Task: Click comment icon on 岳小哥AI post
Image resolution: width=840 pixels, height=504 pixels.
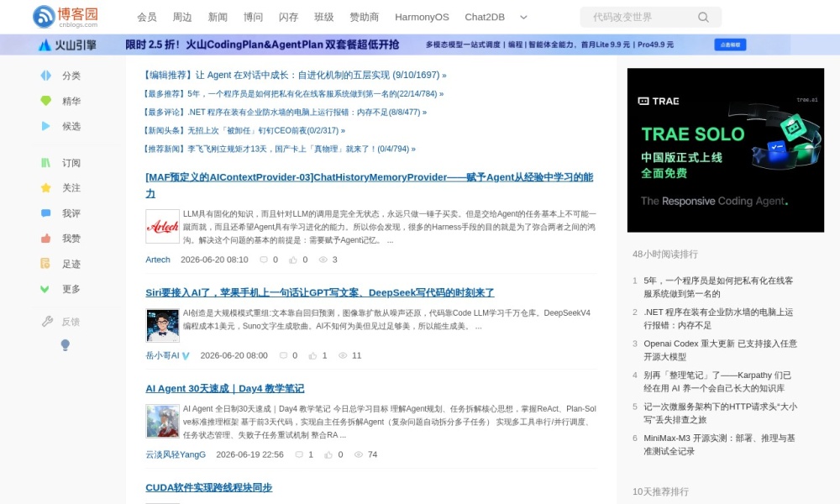Action: coord(283,355)
